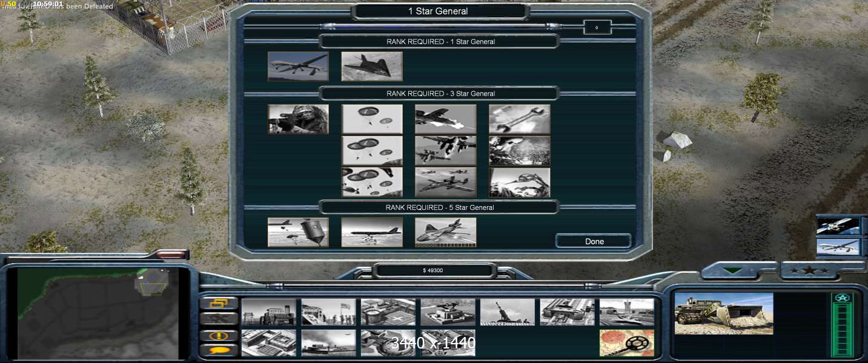Select the parachute Fuel Air Bomb power
Viewport: 868px width, 363px height.
(298, 232)
